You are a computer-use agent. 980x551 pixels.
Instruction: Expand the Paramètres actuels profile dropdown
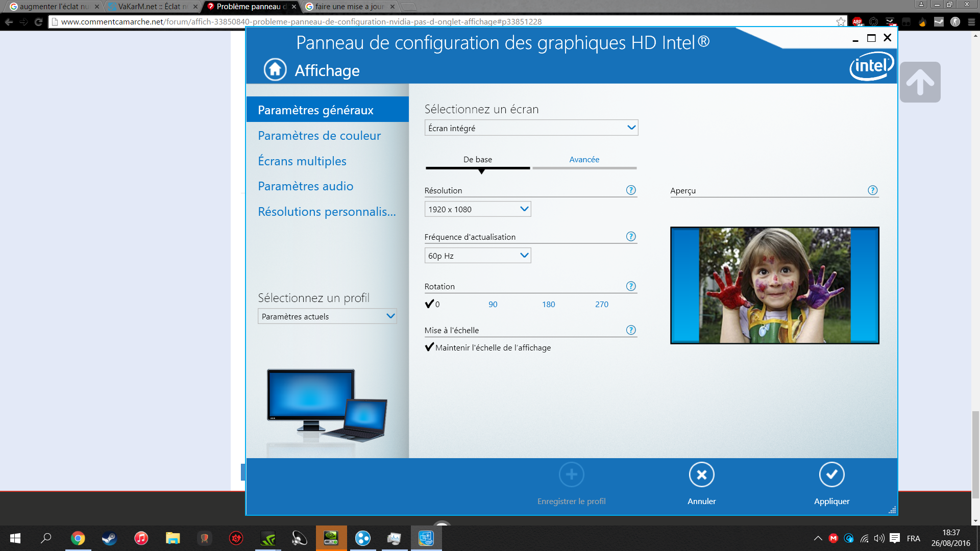click(x=327, y=316)
